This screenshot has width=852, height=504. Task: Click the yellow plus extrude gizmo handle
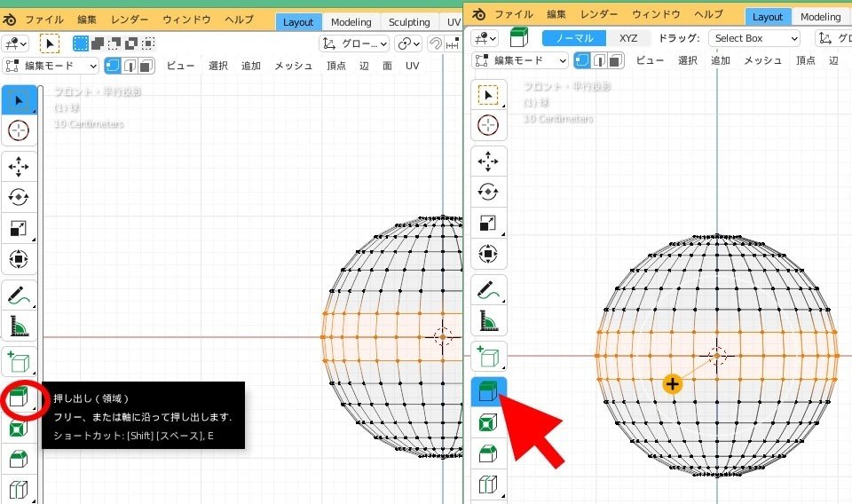[x=673, y=384]
